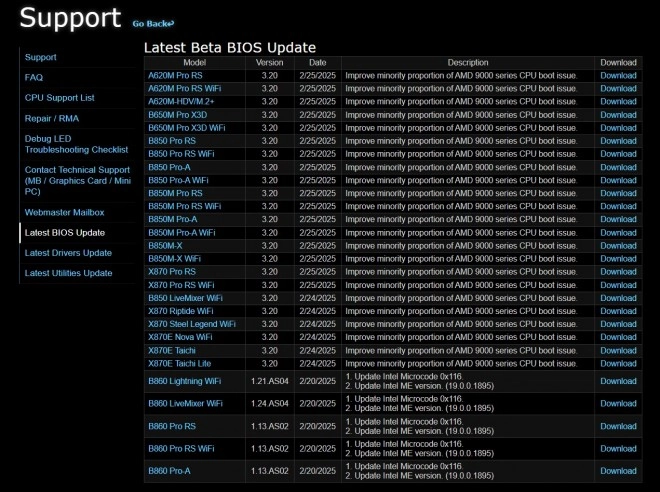Download BIOS for B860 Pro-A
Viewport: 660px width, 492px height.
(618, 471)
